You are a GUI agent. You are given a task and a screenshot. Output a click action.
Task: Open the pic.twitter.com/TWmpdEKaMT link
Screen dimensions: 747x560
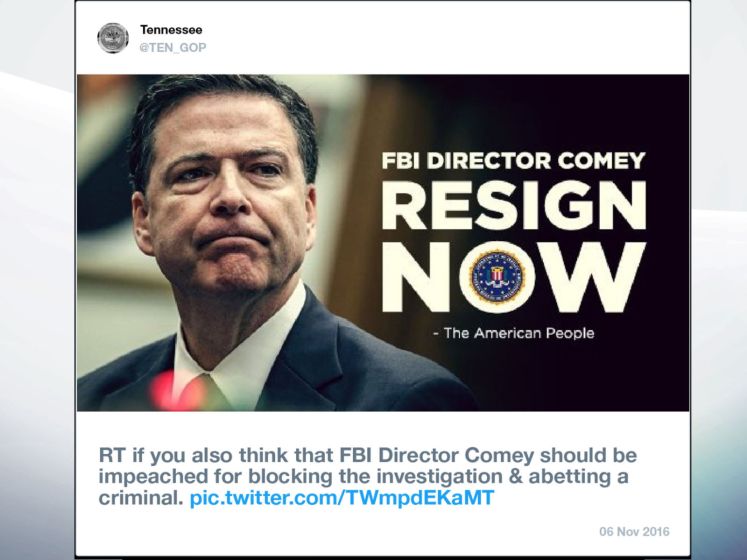click(x=342, y=497)
